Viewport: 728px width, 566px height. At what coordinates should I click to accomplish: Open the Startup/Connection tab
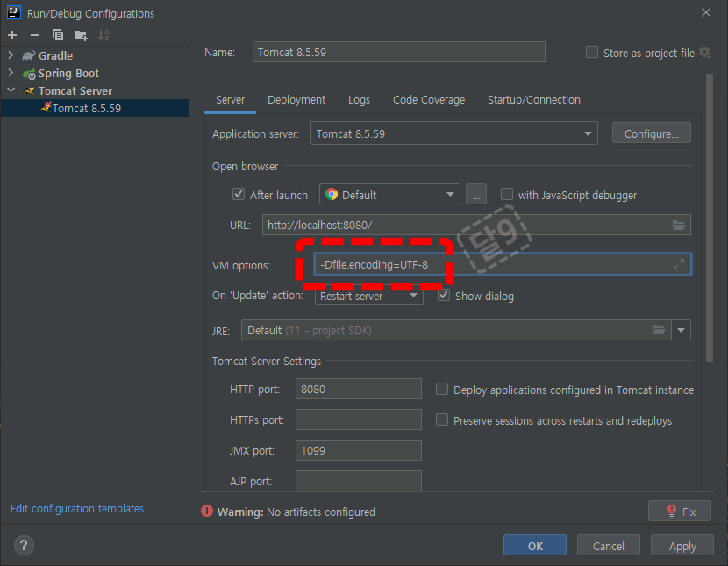tap(533, 100)
